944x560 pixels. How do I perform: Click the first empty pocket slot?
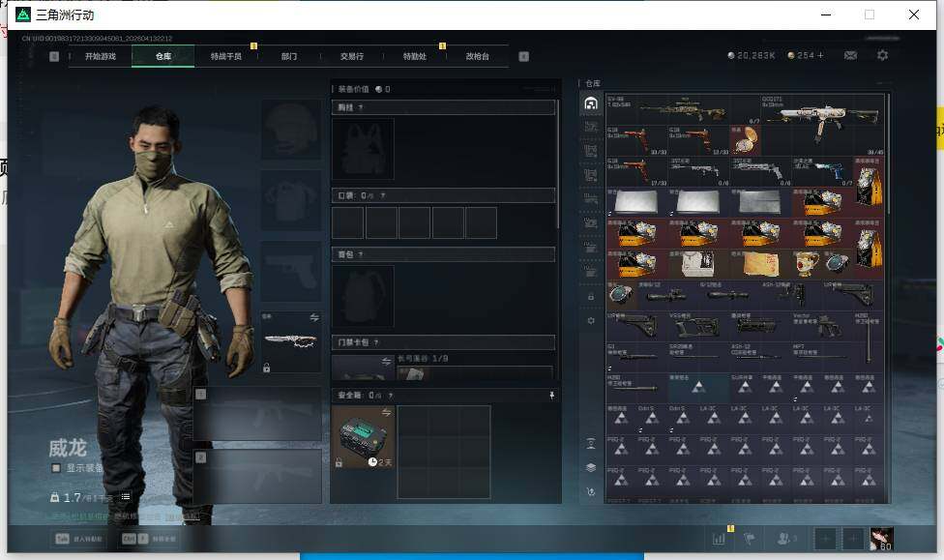pyautogui.click(x=348, y=222)
